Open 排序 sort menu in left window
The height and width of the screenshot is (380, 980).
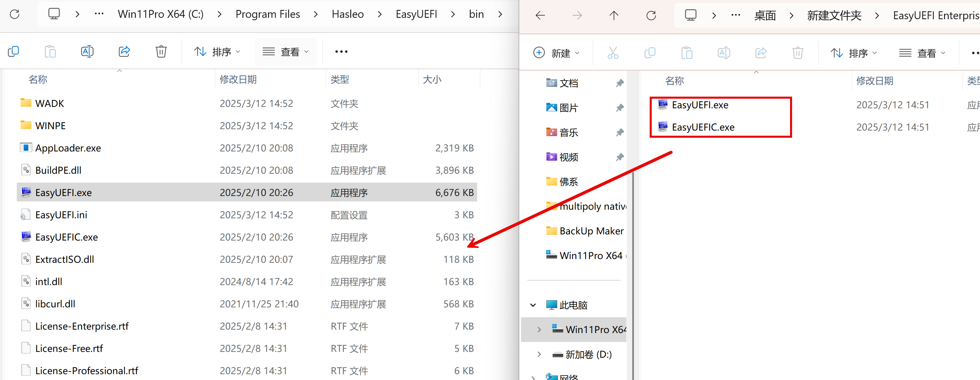(x=217, y=51)
